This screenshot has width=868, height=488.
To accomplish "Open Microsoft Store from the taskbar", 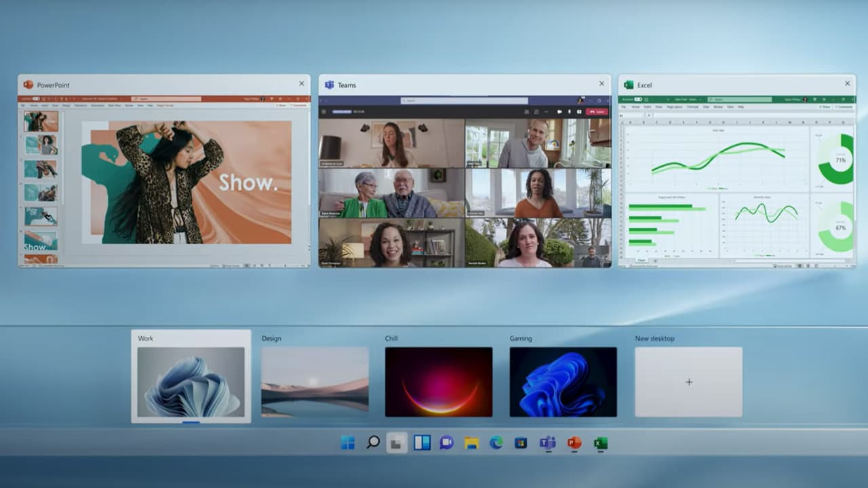I will 521,443.
